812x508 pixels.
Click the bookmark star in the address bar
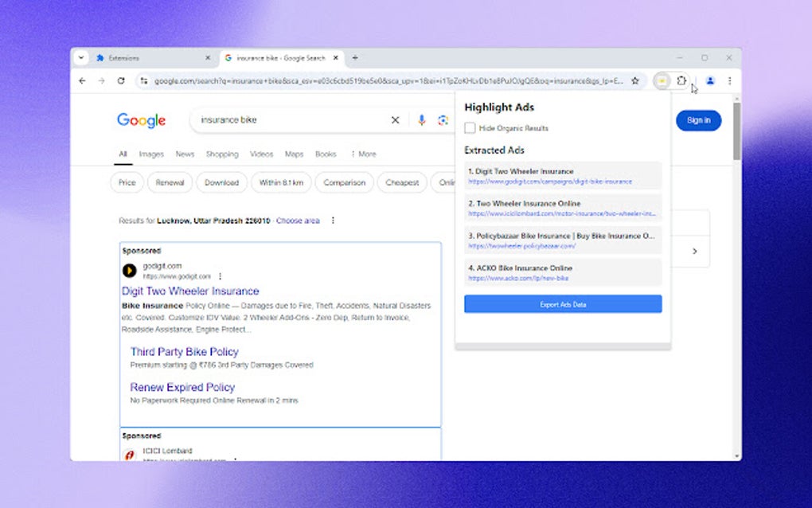(635, 80)
